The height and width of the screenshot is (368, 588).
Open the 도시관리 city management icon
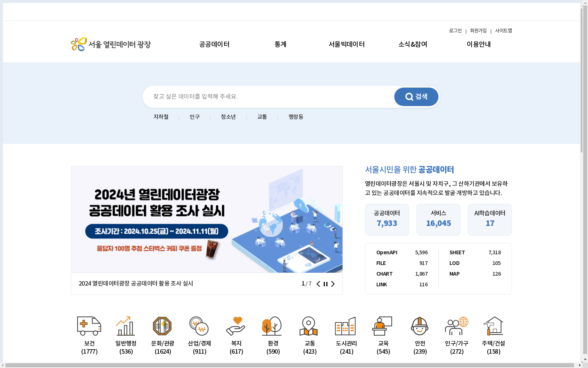[x=346, y=326]
